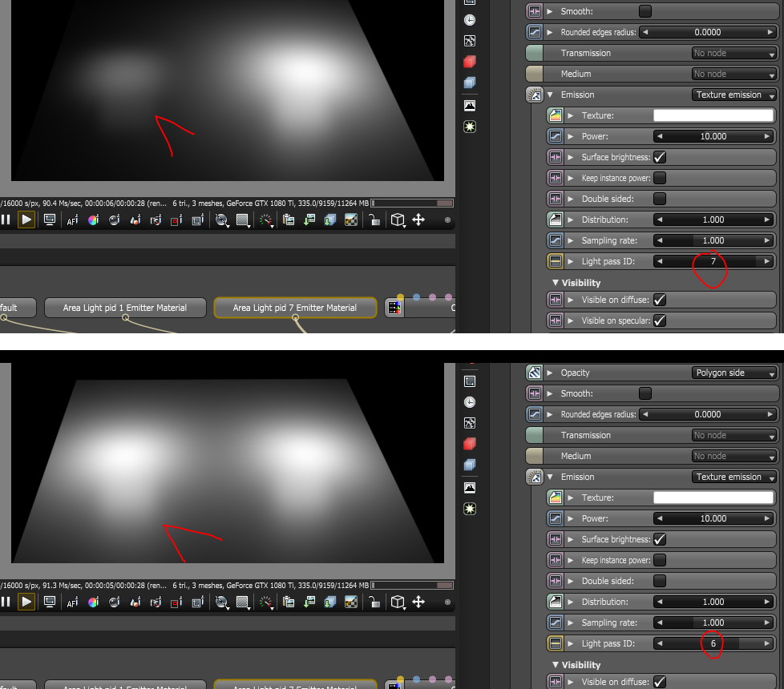Click the white Texture color swatch in lower panel
This screenshot has width=784, height=689.
(x=713, y=498)
